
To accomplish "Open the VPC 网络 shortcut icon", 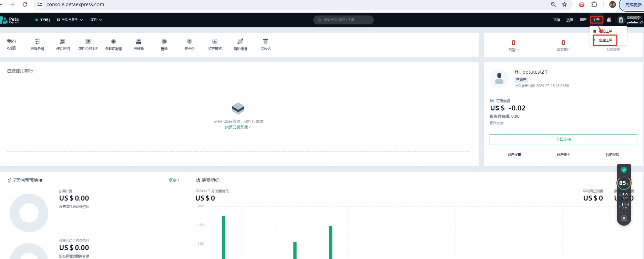I will click(x=63, y=42).
